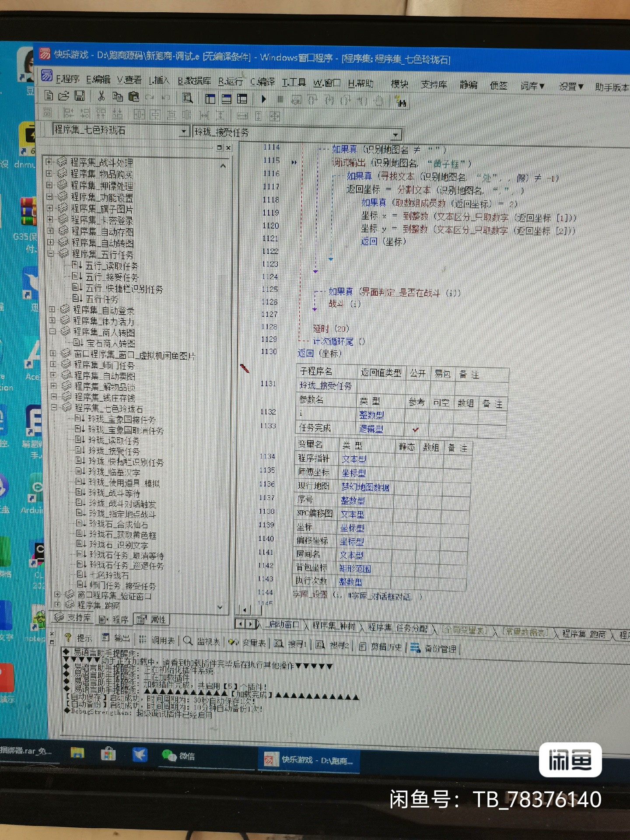Click the 提示 question-mark icon in output panel

click(x=68, y=637)
